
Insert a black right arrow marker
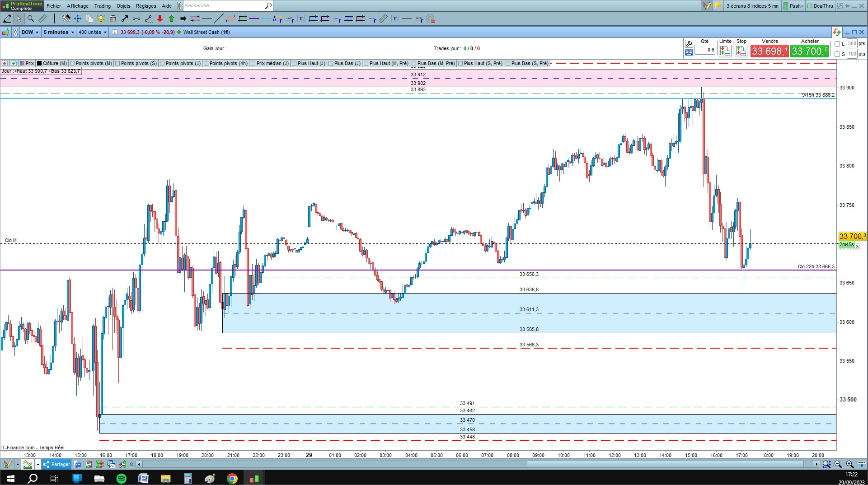183,19
